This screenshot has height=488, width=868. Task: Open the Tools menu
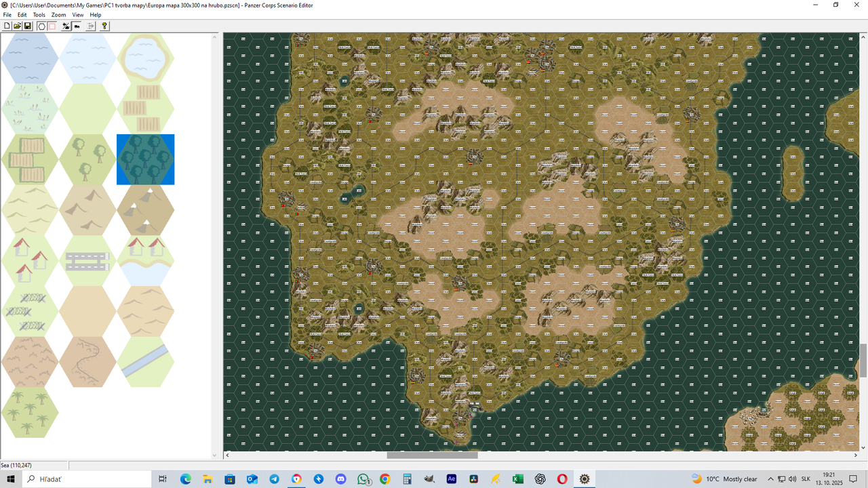pyautogui.click(x=39, y=15)
